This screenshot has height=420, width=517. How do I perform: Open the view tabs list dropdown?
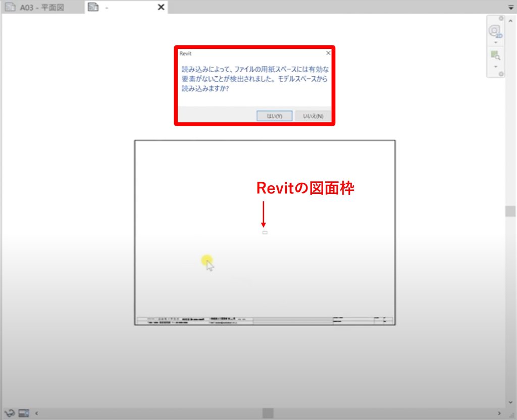pos(510,7)
